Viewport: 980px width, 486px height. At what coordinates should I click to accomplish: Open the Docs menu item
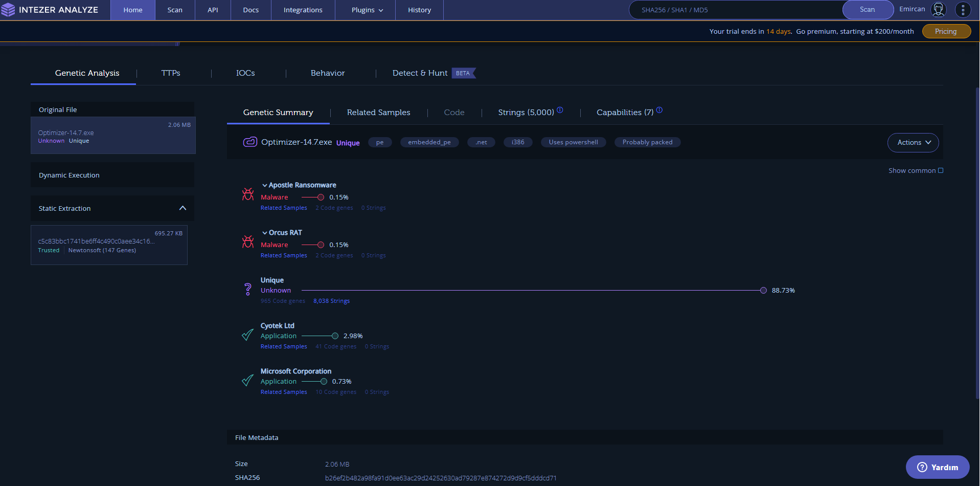pos(251,10)
